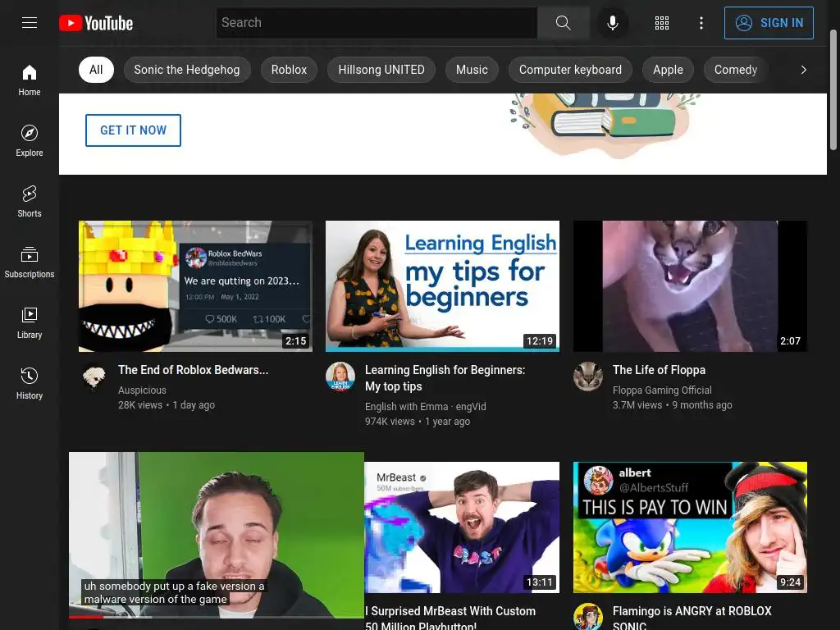This screenshot has height=630, width=840.
Task: Open the MrBeast Playbutton video thumbnail
Action: [x=462, y=527]
